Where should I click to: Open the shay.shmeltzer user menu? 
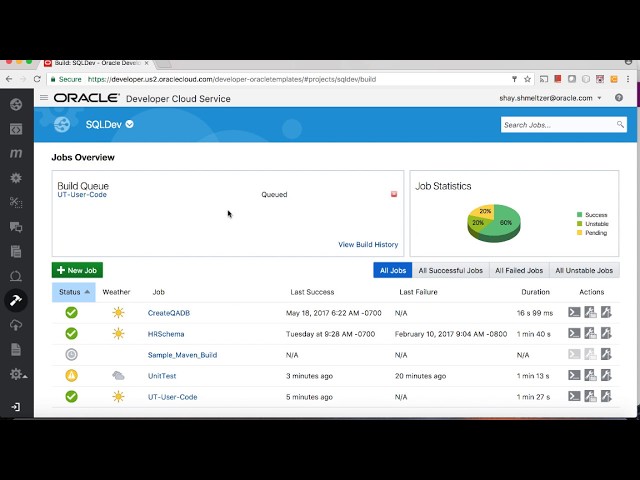(x=550, y=98)
